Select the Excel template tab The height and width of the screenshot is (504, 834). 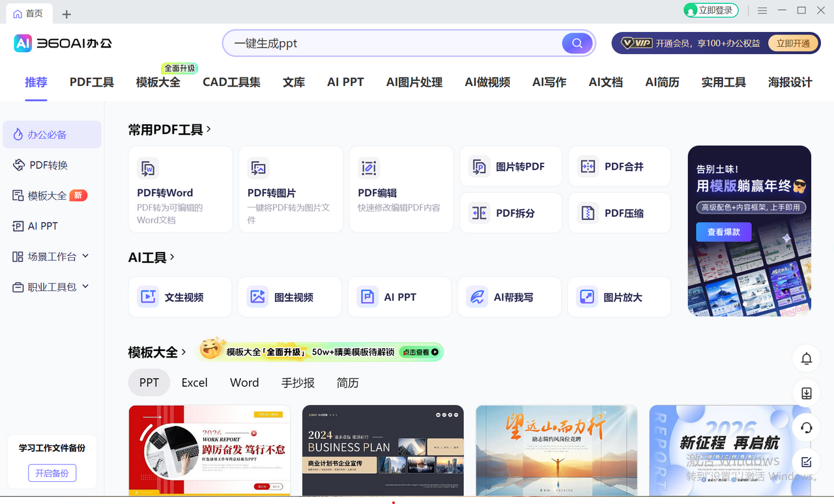(194, 382)
